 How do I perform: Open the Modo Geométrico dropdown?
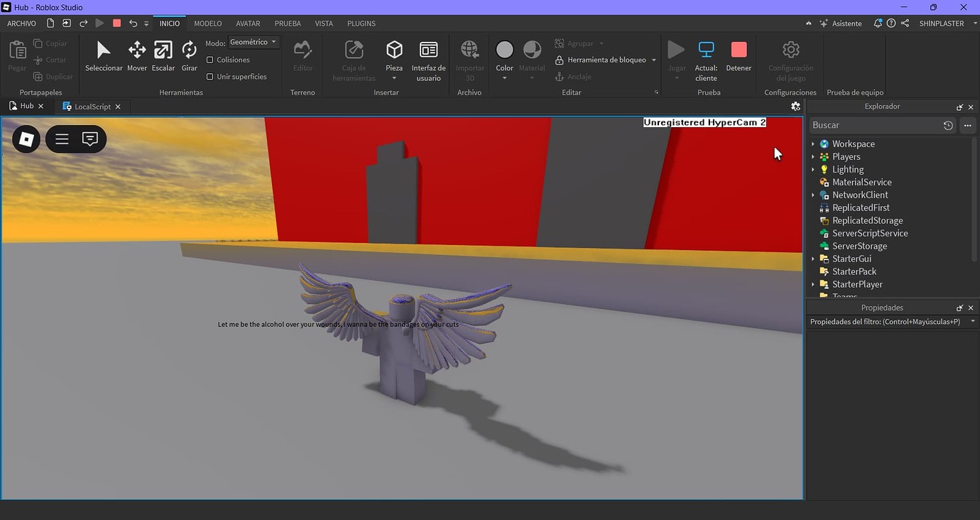coord(254,43)
